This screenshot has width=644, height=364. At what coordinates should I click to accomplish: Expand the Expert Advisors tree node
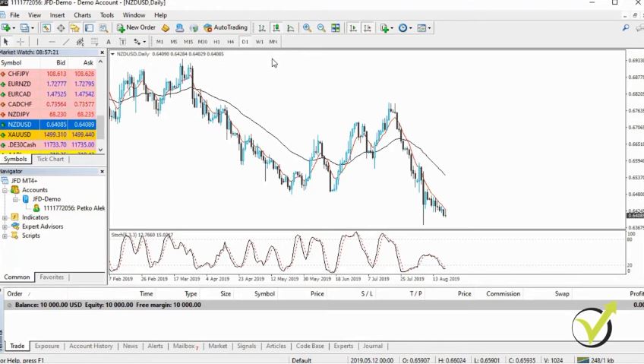pos(5,226)
